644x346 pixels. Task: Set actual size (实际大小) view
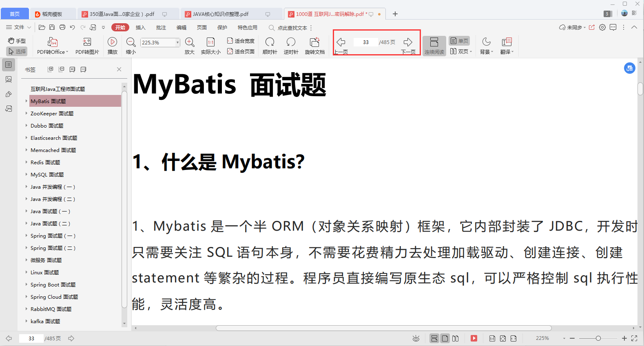click(211, 46)
